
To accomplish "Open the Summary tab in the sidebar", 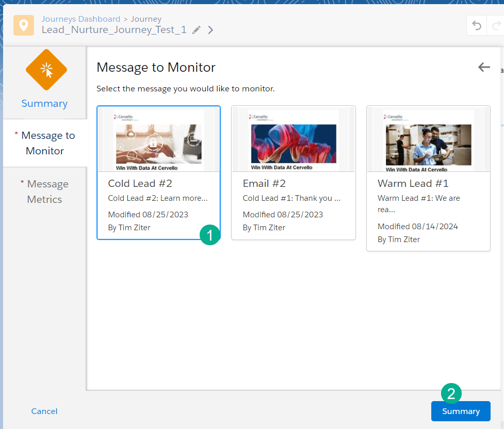I will (44, 103).
